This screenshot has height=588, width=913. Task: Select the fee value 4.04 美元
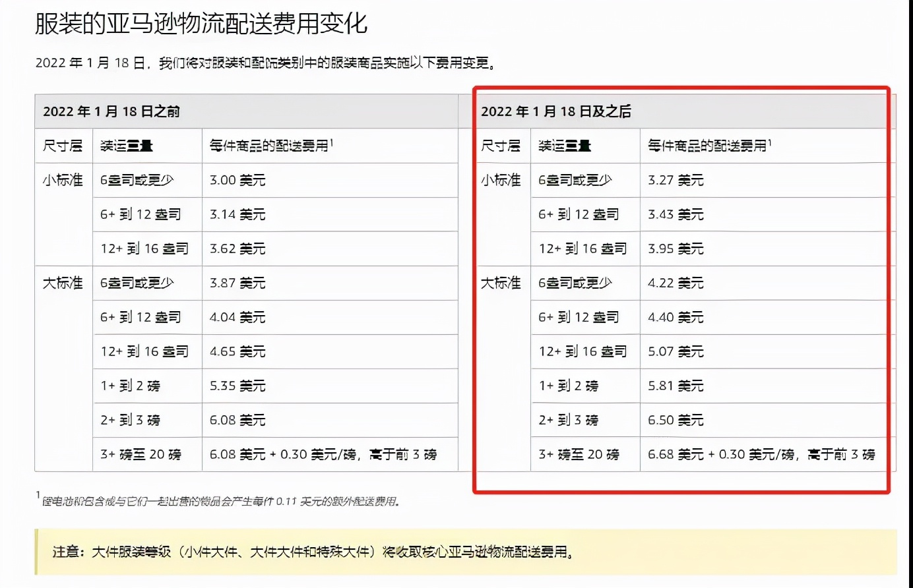click(237, 317)
